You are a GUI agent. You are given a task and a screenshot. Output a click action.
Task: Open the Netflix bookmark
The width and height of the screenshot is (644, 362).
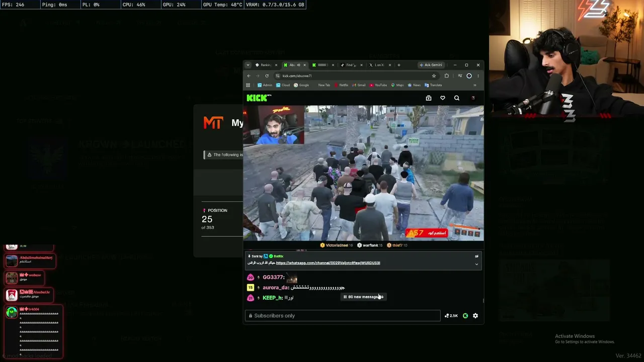tap(341, 85)
